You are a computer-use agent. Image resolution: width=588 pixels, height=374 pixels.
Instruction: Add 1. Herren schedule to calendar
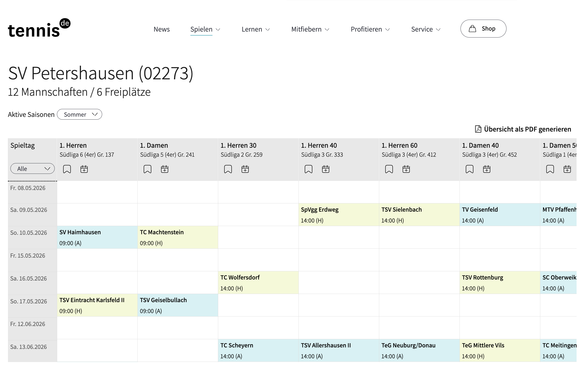(x=84, y=169)
